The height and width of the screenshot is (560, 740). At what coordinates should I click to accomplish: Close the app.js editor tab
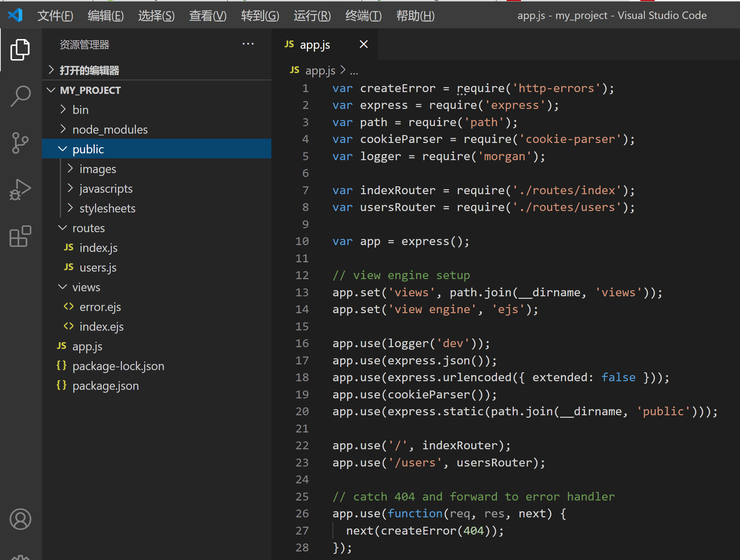364,44
